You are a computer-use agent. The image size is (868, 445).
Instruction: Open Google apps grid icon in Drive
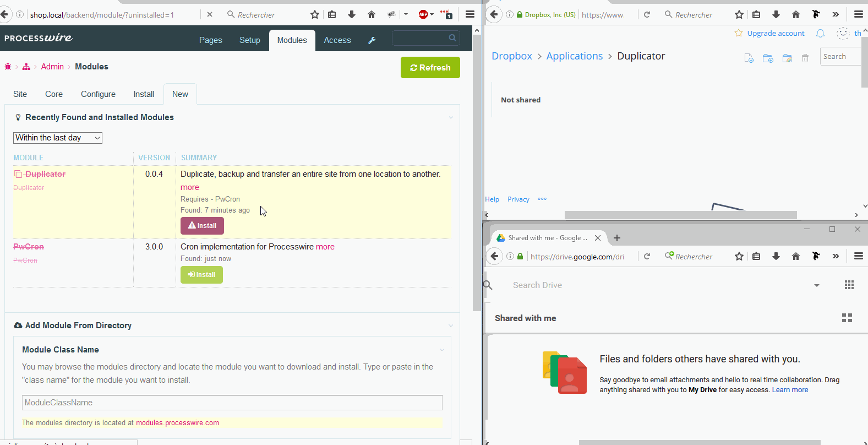[x=849, y=285]
